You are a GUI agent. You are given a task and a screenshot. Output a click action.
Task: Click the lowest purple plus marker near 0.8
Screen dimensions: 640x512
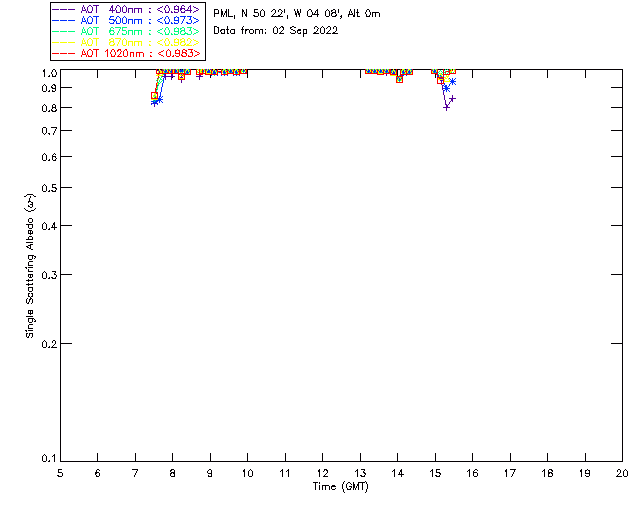[447, 108]
